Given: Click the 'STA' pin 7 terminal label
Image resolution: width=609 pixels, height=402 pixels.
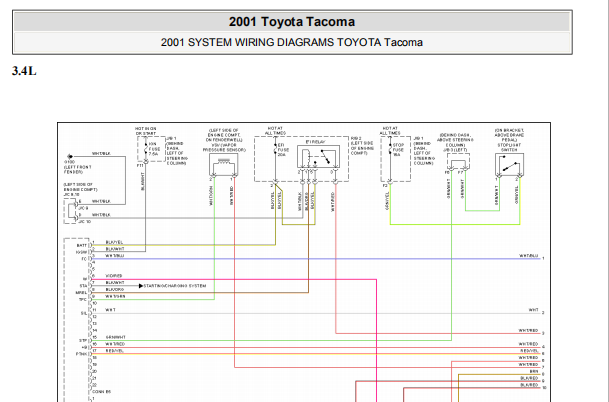Looking at the screenshot, I should (x=83, y=286).
